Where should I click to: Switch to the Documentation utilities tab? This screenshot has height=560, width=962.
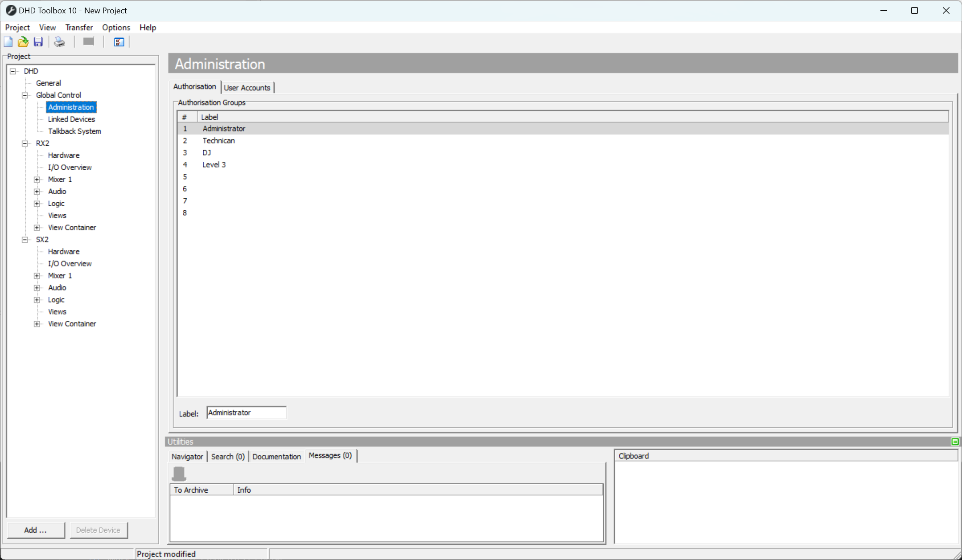(276, 456)
